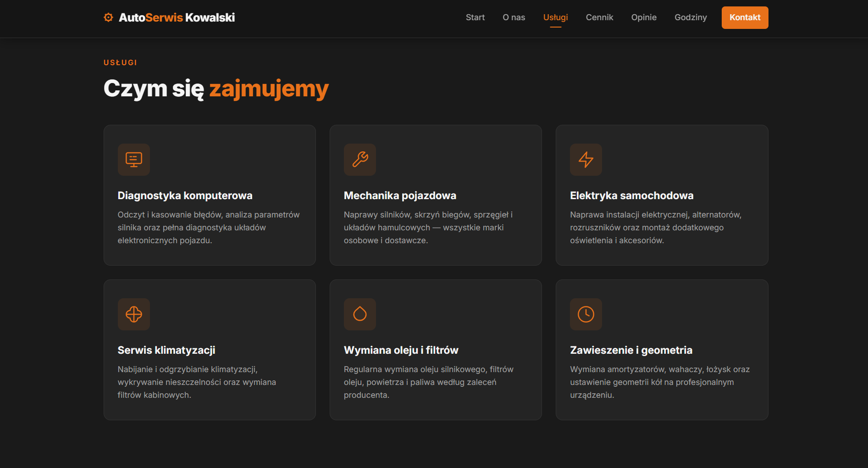Select the Usługi navigation item
This screenshot has width=868, height=468.
(x=555, y=17)
